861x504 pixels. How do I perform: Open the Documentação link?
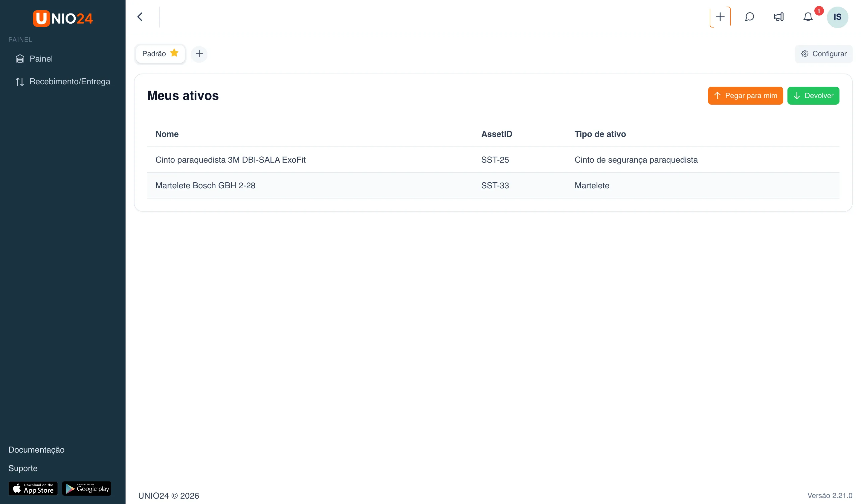(x=36, y=450)
